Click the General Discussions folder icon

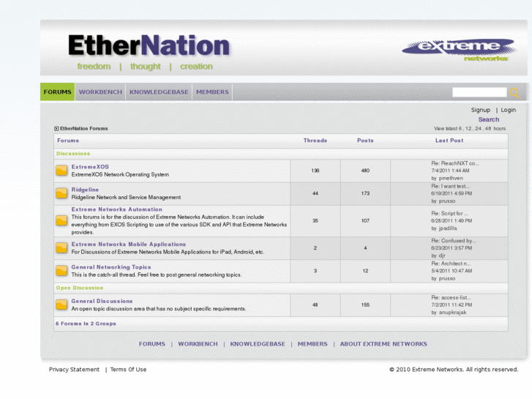point(61,305)
